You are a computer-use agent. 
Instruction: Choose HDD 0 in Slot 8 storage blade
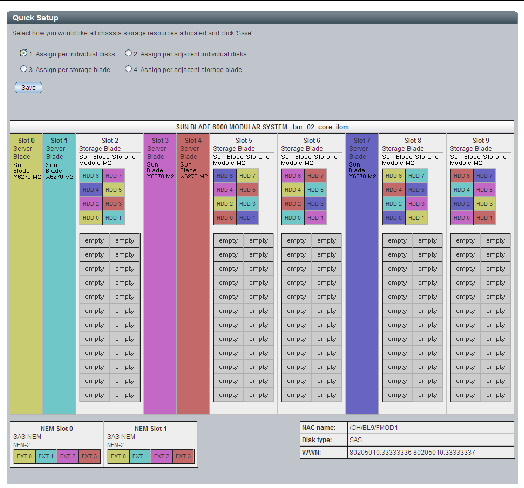[x=394, y=218]
